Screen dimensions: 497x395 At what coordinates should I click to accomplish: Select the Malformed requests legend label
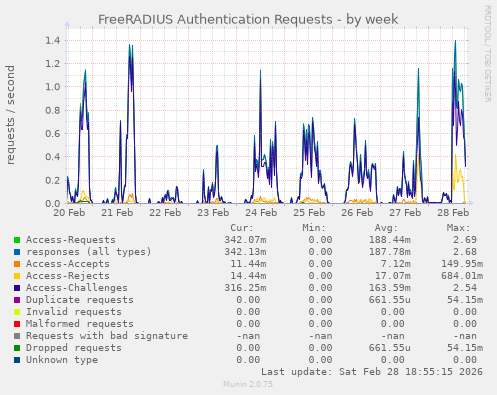tap(80, 324)
